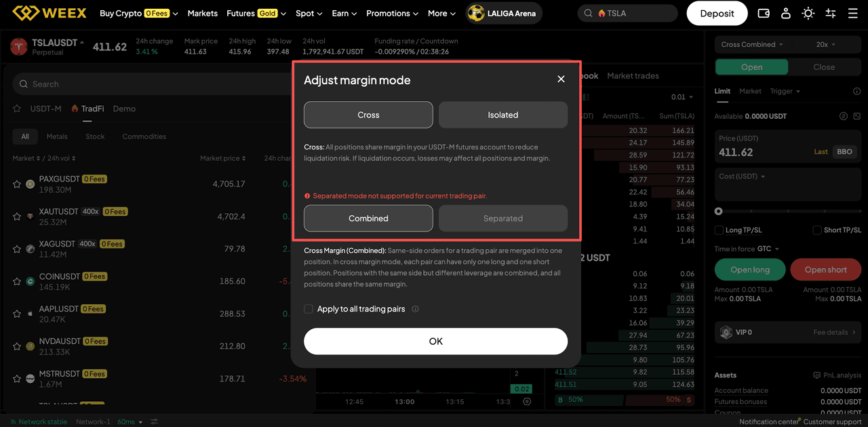Open the Trigger order type dropdown
The image size is (868, 427).
coord(785,91)
